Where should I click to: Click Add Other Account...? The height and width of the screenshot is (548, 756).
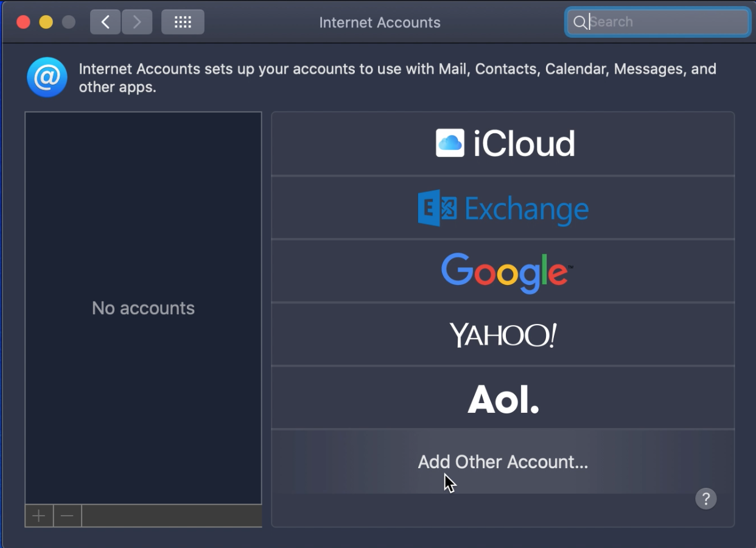(503, 462)
